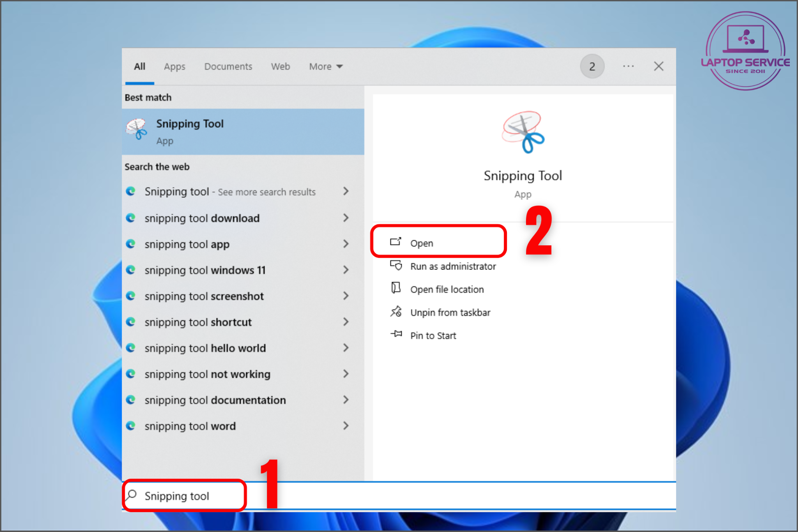The image size is (798, 532).
Task: Expand chevron next to 'snipping tool word'
Action: pyautogui.click(x=346, y=426)
